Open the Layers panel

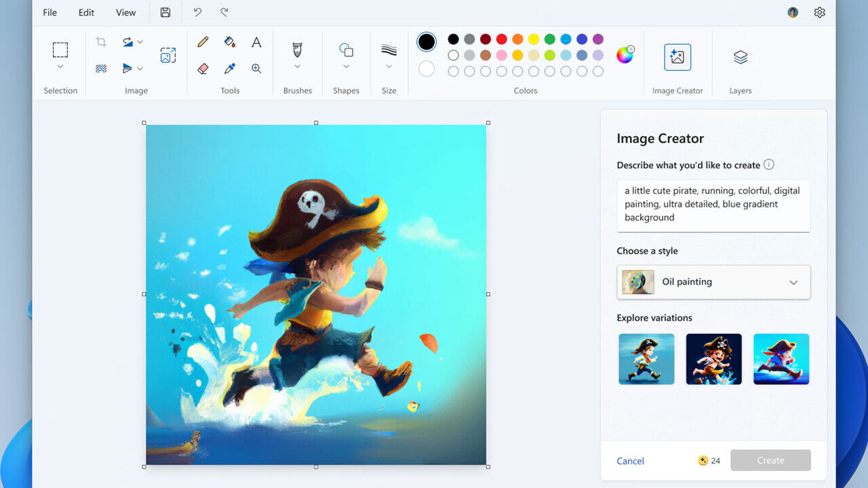(x=741, y=58)
